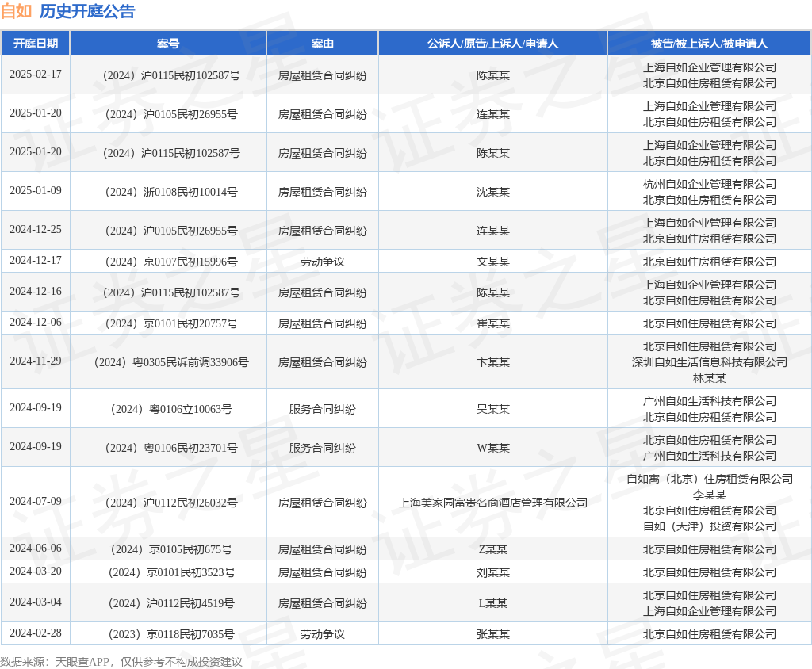Click the 自如 title word
Screen dimensions: 812x669
click(17, 11)
